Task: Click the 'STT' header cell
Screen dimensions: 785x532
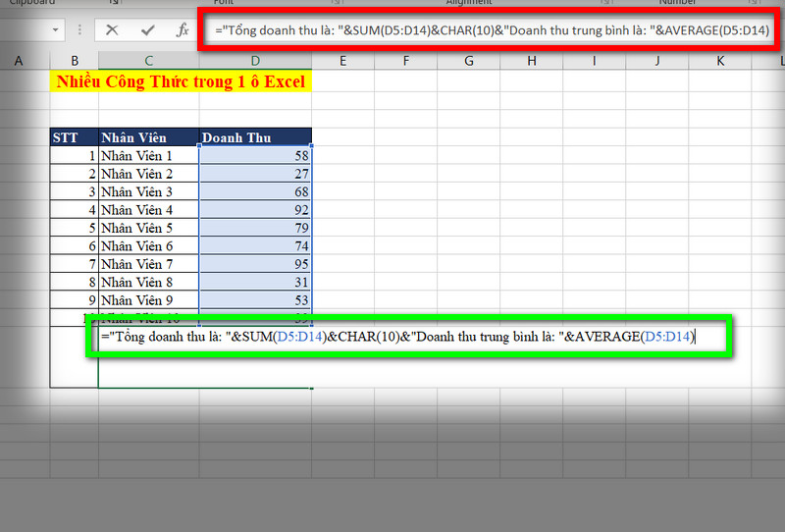Action: pos(75,137)
